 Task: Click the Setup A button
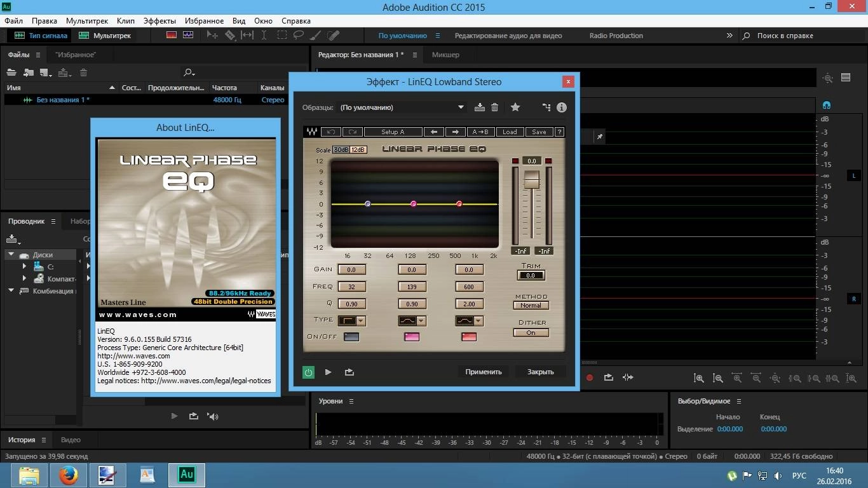pos(393,132)
